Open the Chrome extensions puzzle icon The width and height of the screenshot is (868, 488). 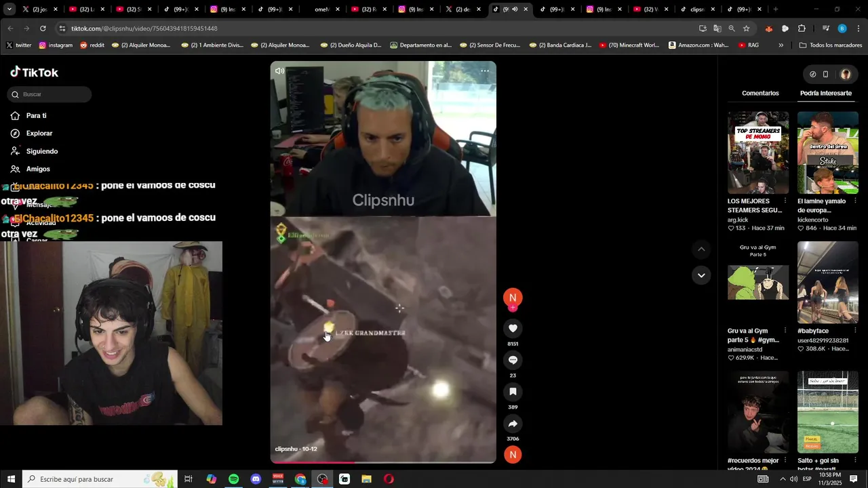802,28
